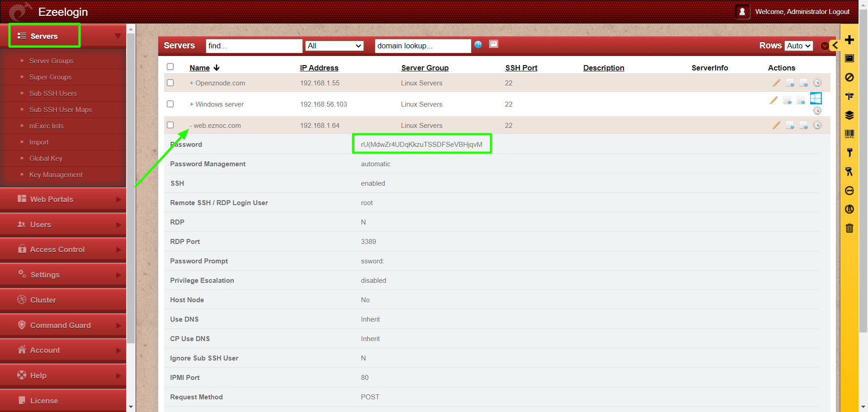Click the barcode icon in yellow toolbar
868x412 pixels.
point(849,134)
